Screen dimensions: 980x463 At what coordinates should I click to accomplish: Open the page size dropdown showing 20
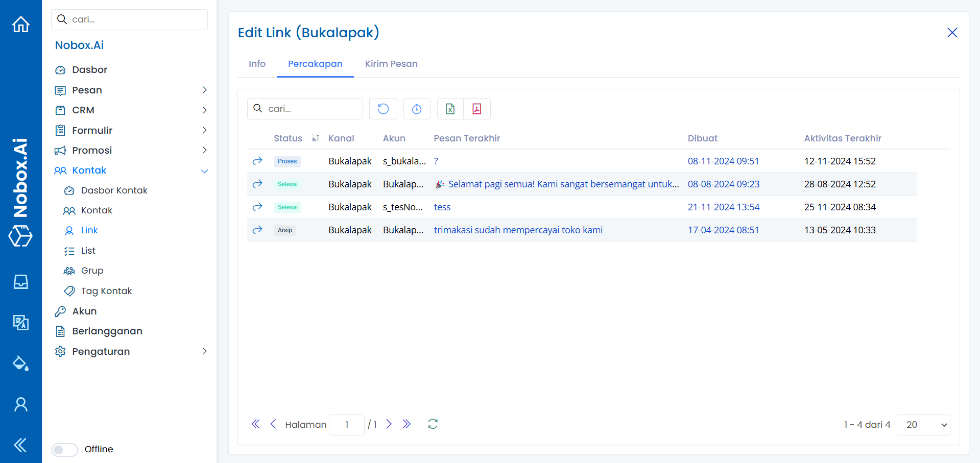[x=922, y=424]
